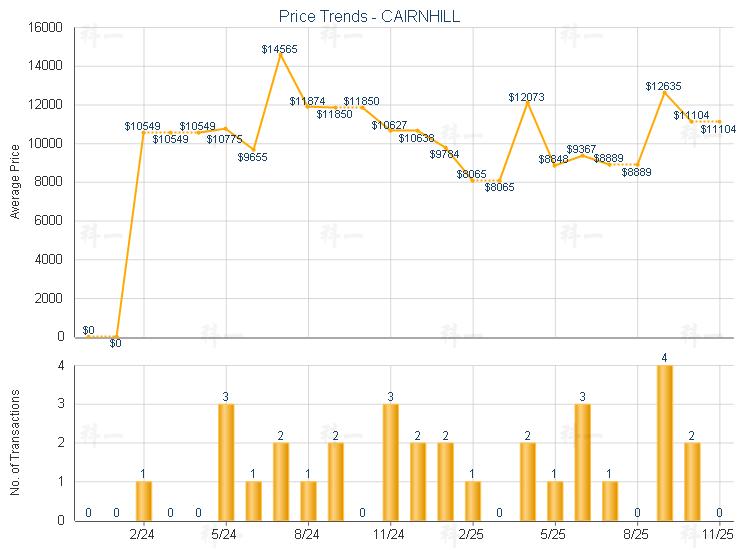Select the $14565 peak data point

[281, 55]
